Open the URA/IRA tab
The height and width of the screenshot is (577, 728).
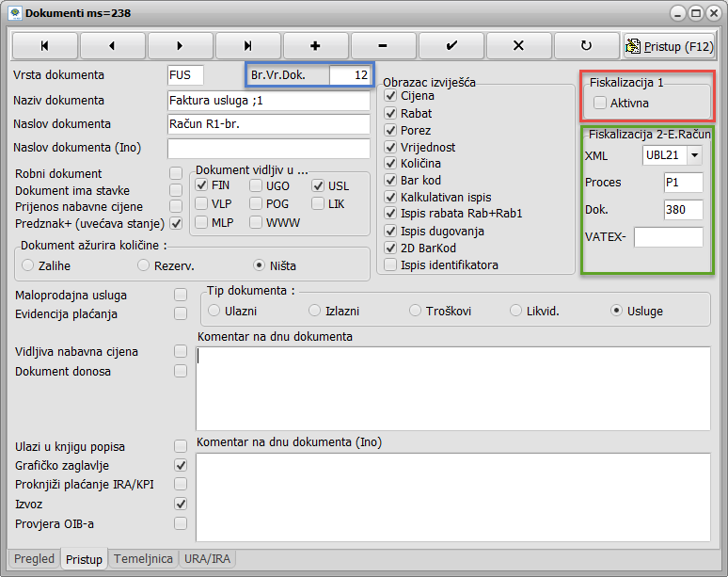(x=208, y=559)
